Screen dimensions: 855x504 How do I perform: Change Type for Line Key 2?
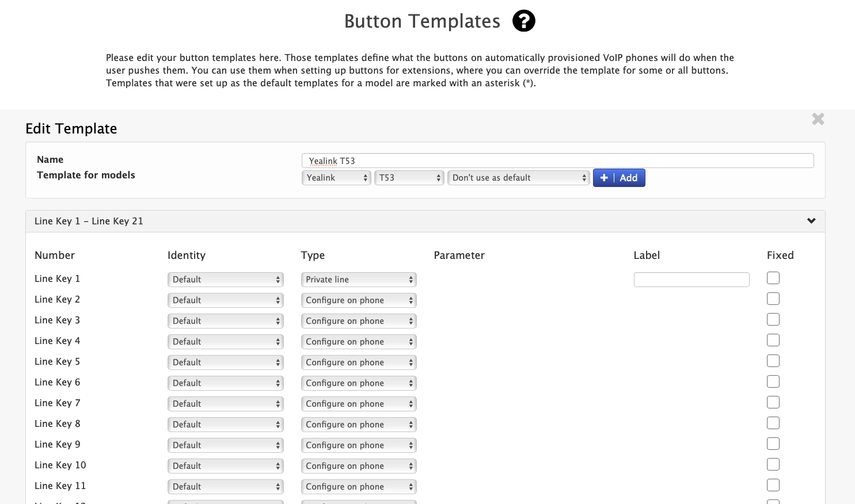point(358,300)
